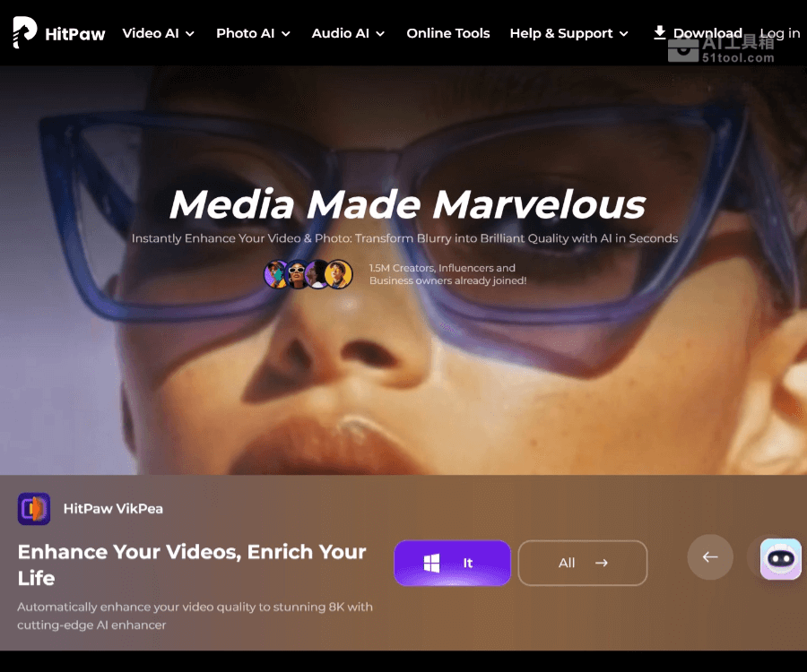Click the Log in link
Image resolution: width=807 pixels, height=672 pixels.
click(x=780, y=33)
